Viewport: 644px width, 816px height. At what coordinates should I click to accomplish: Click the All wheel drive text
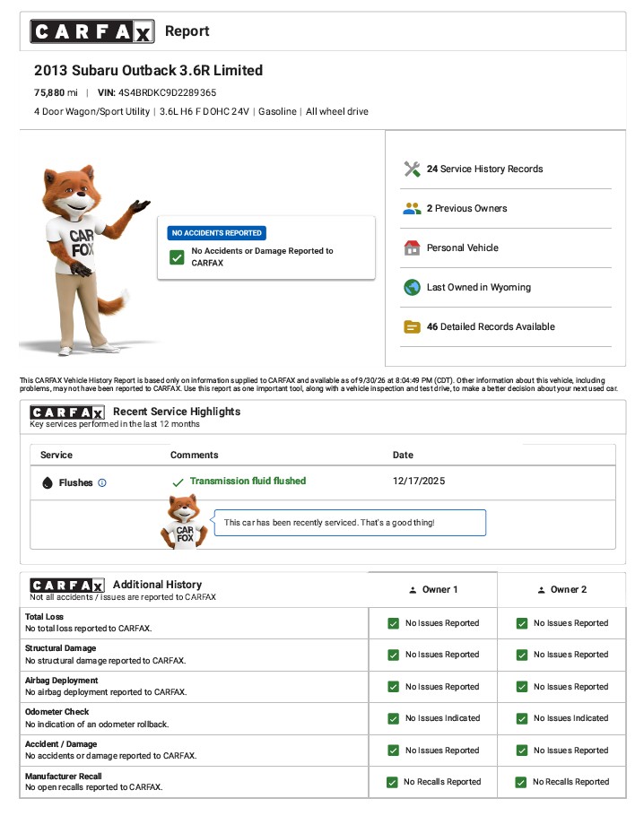pyautogui.click(x=337, y=112)
